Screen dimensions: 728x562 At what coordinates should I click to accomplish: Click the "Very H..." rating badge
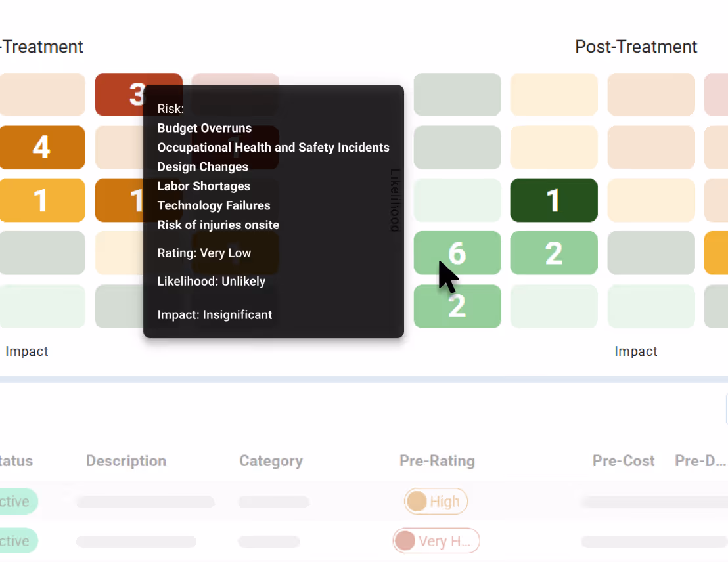click(436, 540)
